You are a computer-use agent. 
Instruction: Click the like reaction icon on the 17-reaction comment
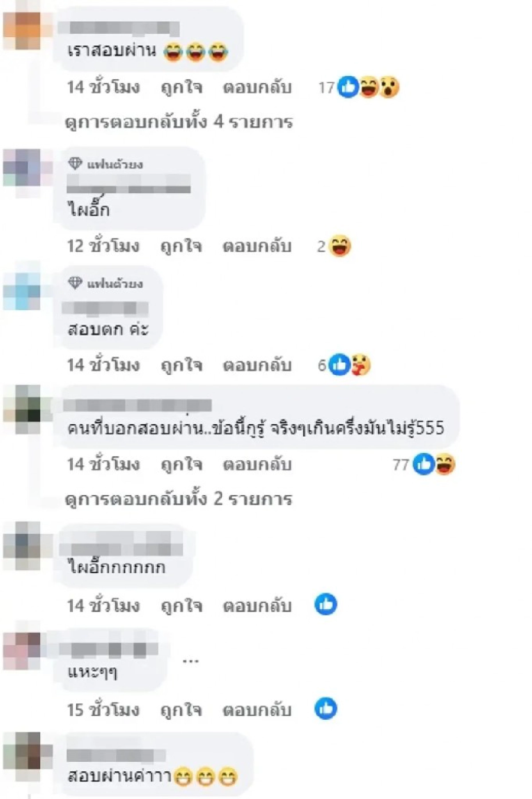[x=348, y=87]
